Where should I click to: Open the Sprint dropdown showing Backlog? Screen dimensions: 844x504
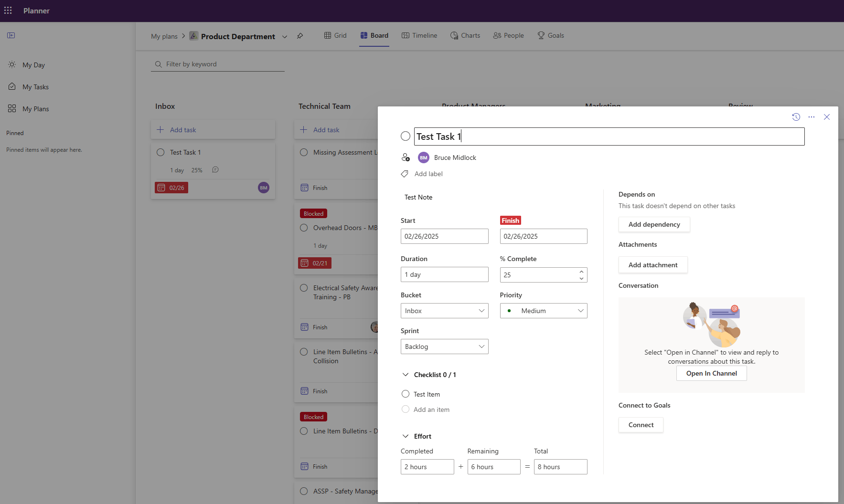[444, 346]
